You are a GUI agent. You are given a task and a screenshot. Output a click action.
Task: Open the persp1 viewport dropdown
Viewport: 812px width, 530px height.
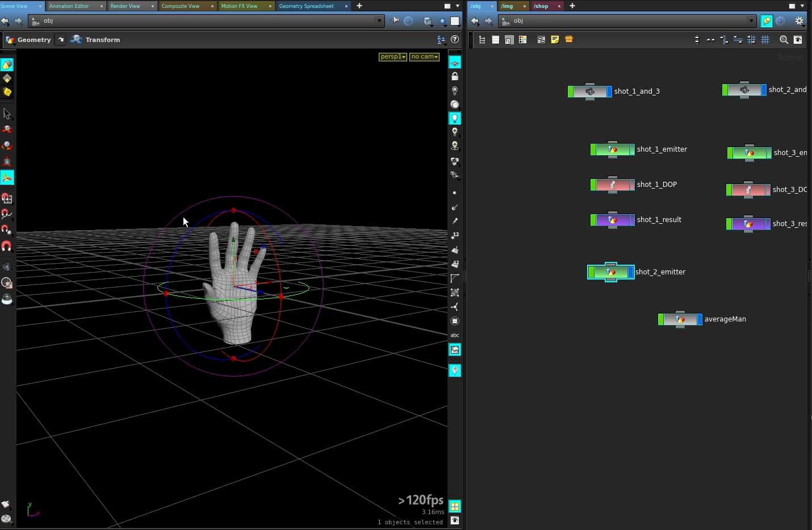[392, 57]
